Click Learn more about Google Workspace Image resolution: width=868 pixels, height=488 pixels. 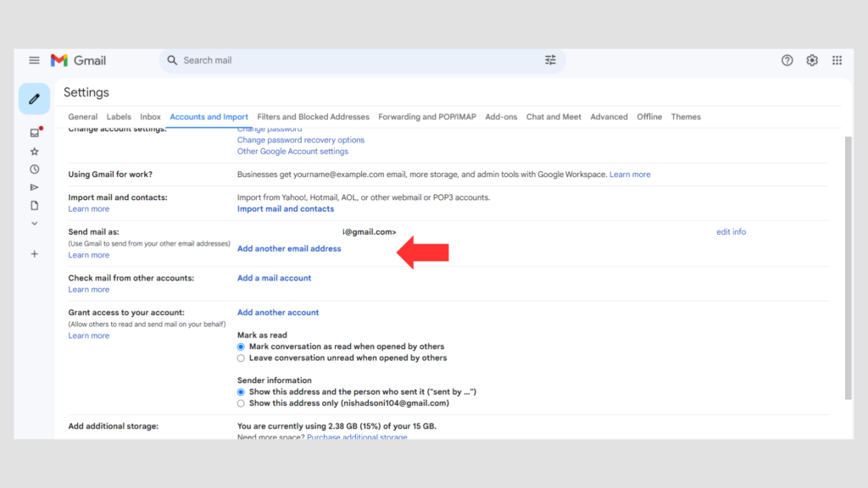pyautogui.click(x=630, y=175)
